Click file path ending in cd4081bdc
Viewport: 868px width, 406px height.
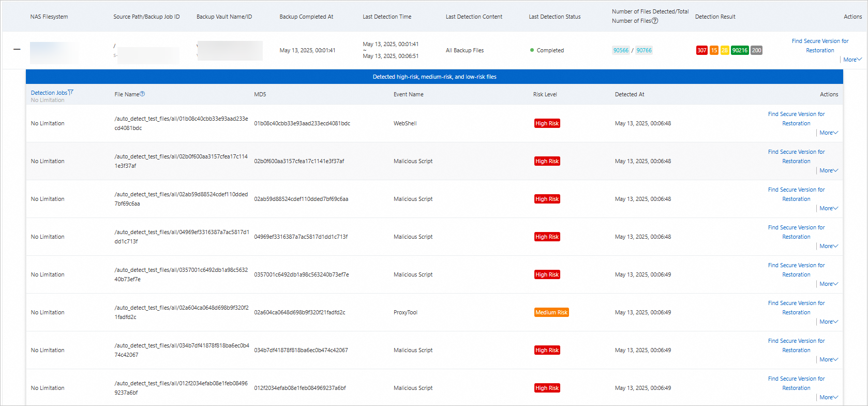182,123
